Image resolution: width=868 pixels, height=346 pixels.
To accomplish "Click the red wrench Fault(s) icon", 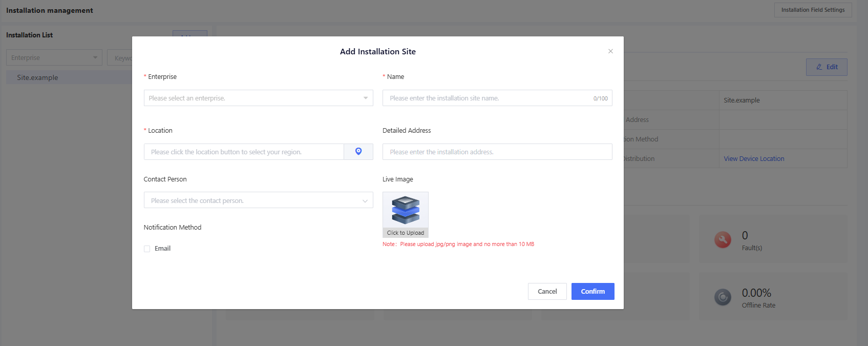I will (x=723, y=239).
